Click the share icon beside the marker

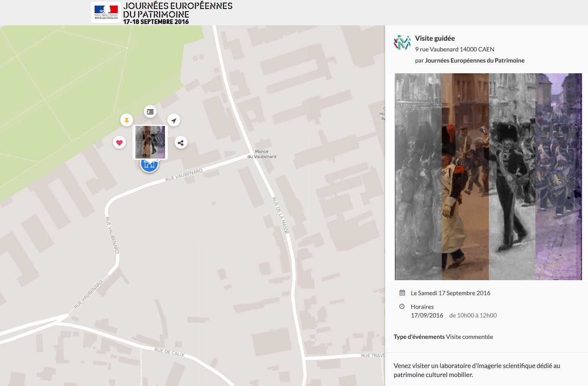point(181,143)
